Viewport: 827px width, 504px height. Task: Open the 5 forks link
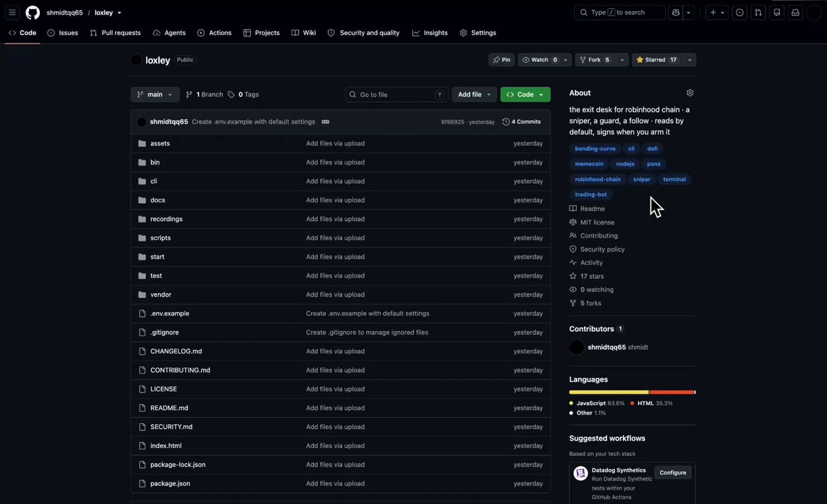[586, 303]
